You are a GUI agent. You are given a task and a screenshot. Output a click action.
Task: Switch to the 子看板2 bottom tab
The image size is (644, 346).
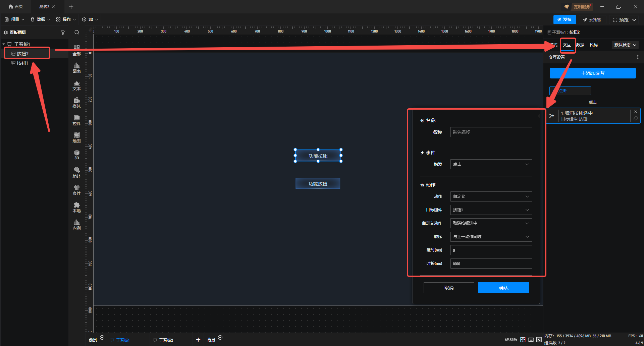pyautogui.click(x=163, y=340)
